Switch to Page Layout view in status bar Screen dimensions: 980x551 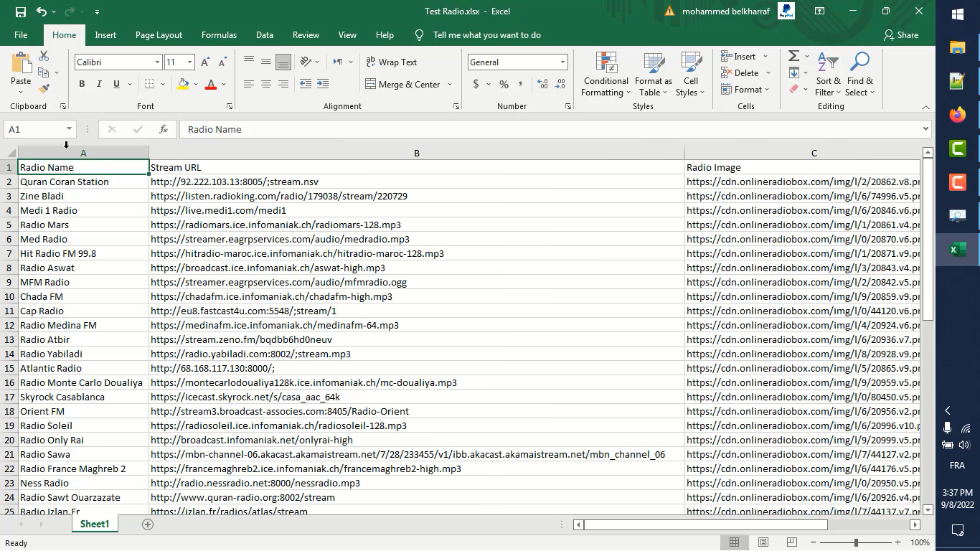tap(763, 542)
